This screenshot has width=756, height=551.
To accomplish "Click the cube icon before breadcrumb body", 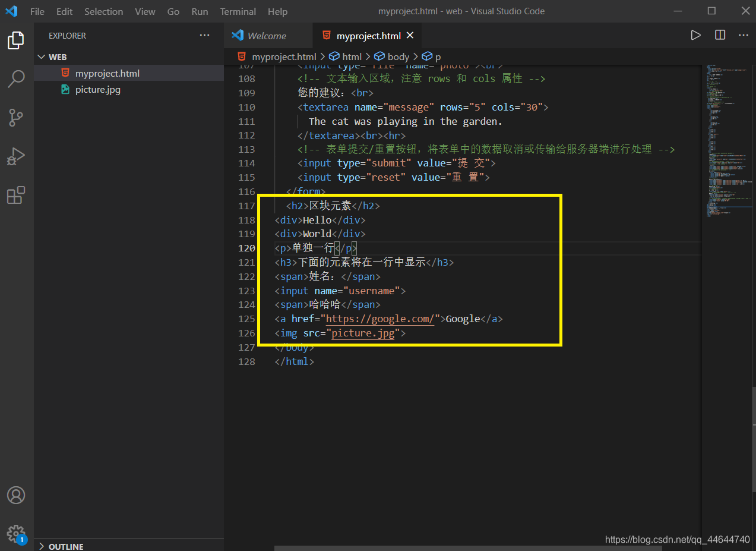I will (379, 56).
